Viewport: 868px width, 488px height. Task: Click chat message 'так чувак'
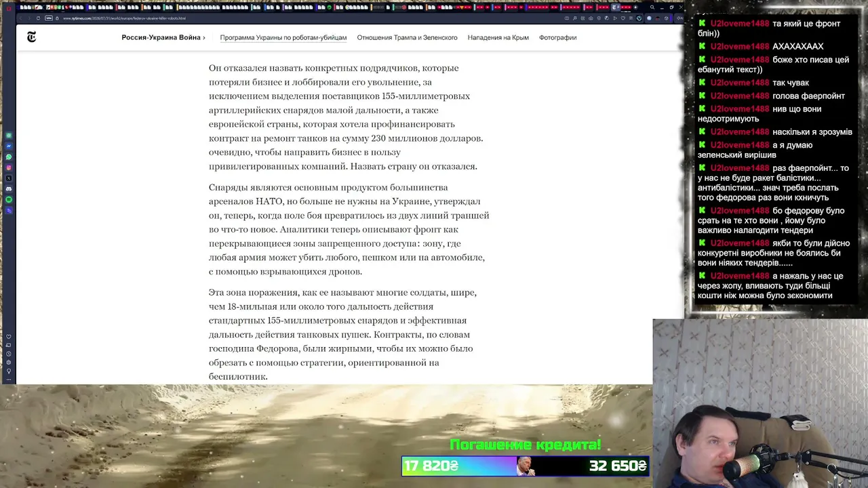point(791,83)
